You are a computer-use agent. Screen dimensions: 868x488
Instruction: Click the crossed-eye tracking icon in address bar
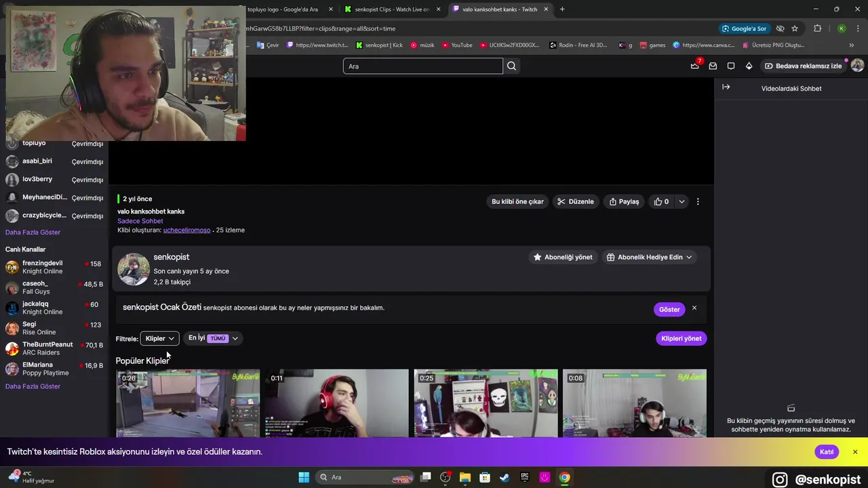coord(780,28)
